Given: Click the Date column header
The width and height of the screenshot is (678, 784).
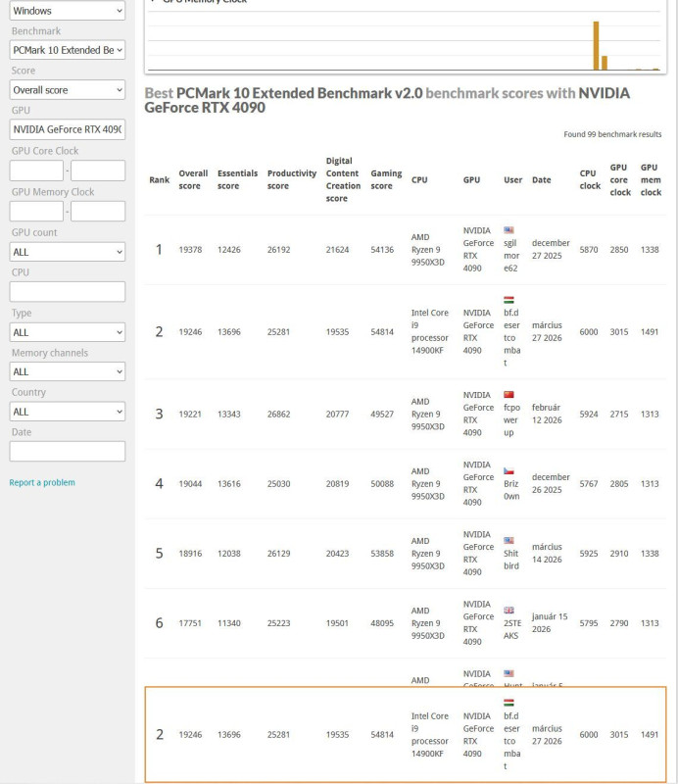Looking at the screenshot, I should tap(541, 179).
